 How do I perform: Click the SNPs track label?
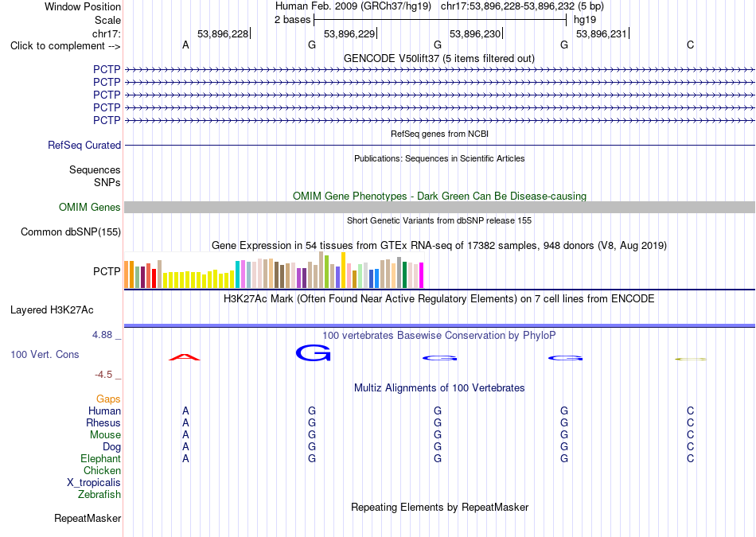107,183
